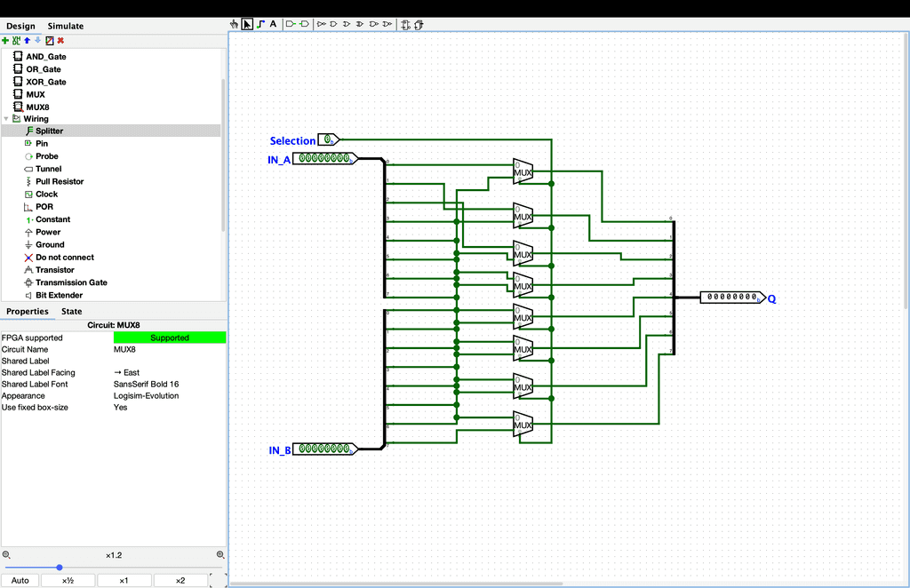Click the zoom in magnifier icon
The image size is (910, 588).
[220, 554]
